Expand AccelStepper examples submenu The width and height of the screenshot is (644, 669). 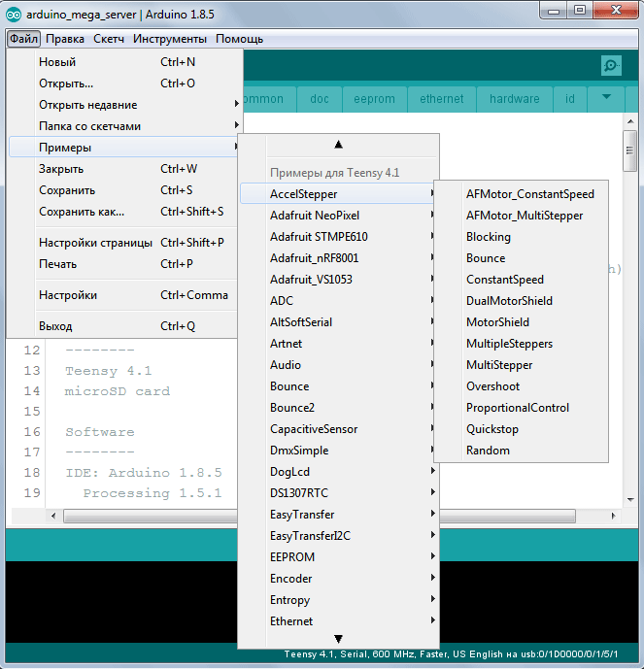click(338, 194)
